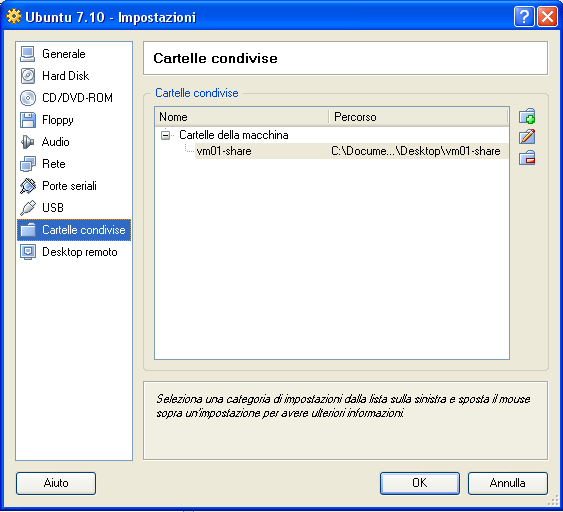Click the Floppy diskette icon
This screenshot has width=563, height=512.
click(x=28, y=120)
